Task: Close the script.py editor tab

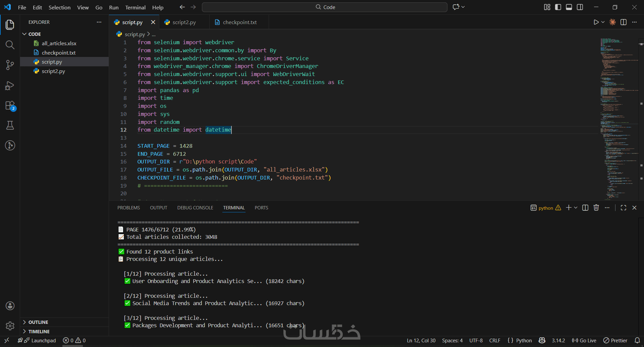Action: click(153, 22)
